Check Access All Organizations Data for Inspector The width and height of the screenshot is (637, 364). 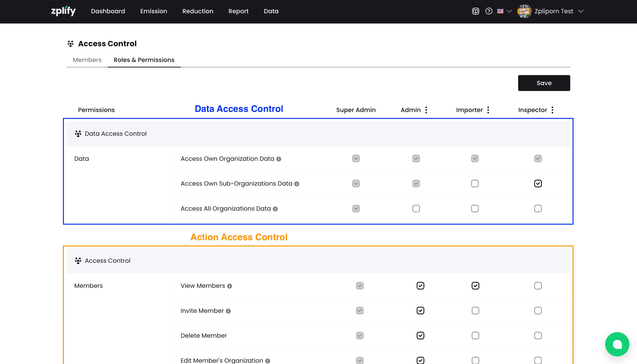pos(538,209)
